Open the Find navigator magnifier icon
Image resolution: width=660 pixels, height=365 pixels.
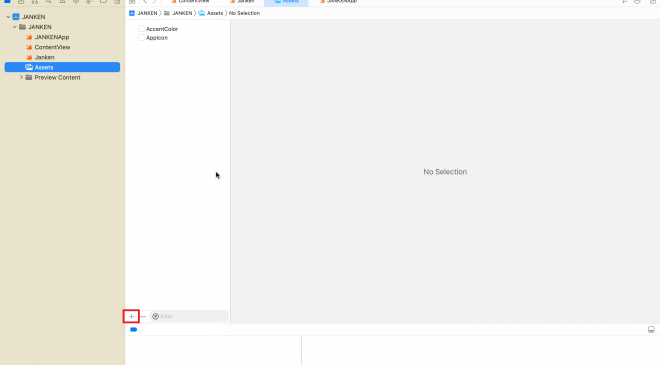48,2
